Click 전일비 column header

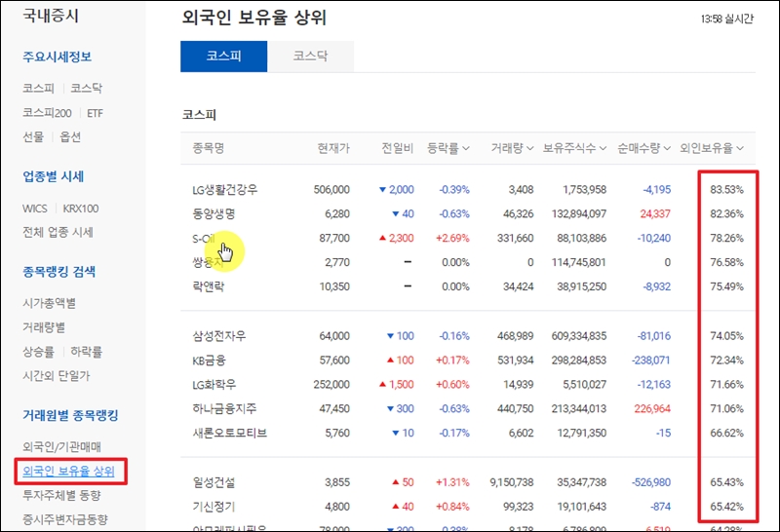click(398, 148)
